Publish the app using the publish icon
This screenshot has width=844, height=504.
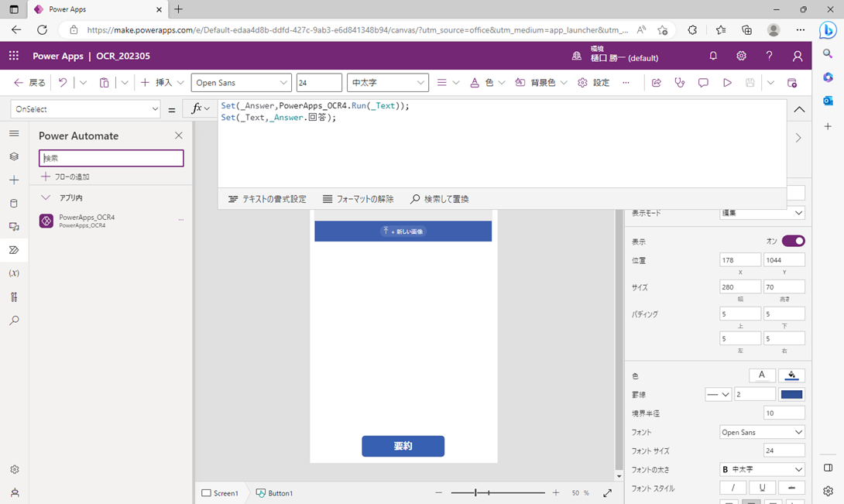click(792, 82)
